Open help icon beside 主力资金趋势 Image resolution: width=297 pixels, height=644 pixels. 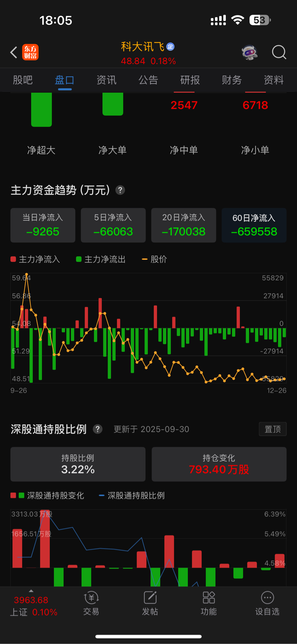click(x=120, y=190)
